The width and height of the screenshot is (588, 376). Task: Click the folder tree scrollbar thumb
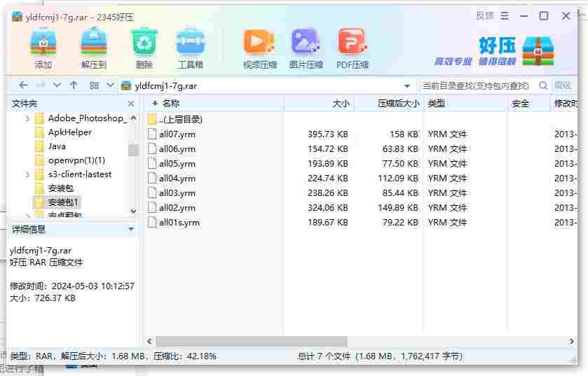(133, 150)
